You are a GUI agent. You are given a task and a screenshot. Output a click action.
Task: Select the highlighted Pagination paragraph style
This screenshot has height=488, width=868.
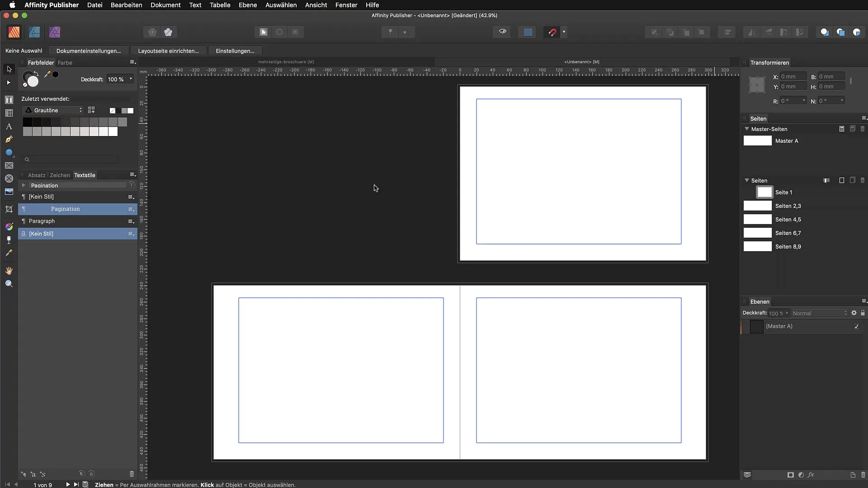[78, 209]
